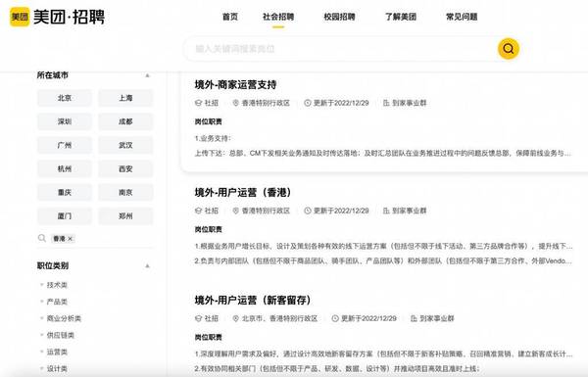This screenshot has width=588, height=377.
Task: Click the Meituan logo icon
Action: (20, 17)
